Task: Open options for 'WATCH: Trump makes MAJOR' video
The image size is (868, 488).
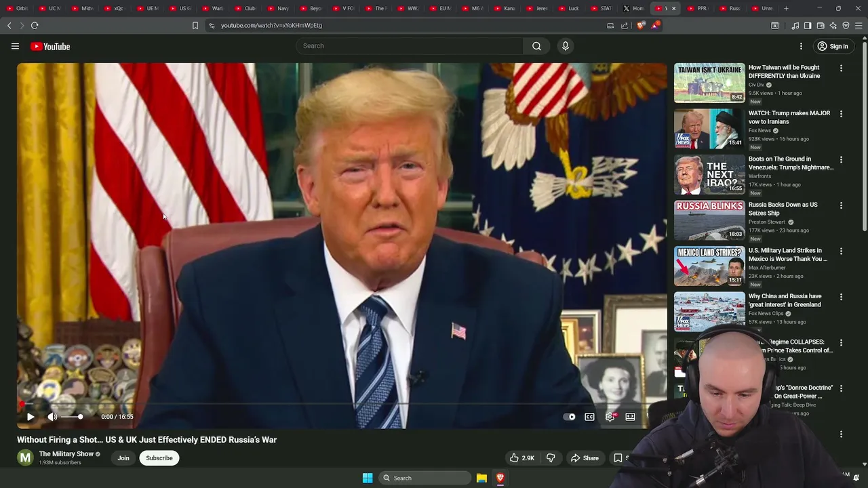Action: click(x=841, y=114)
